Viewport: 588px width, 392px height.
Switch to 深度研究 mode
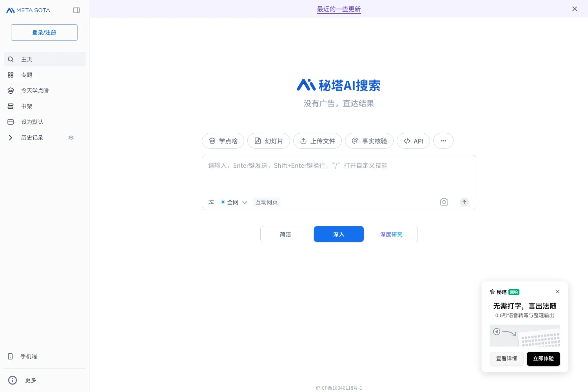[x=391, y=234]
